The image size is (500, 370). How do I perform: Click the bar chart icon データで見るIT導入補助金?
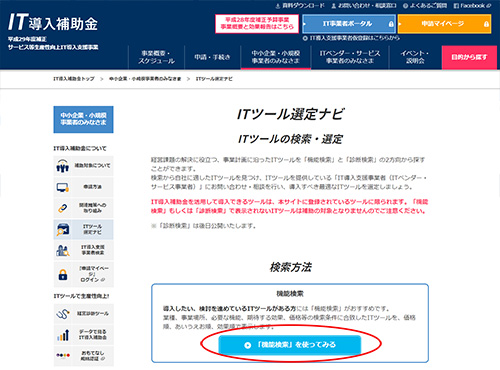63,335
